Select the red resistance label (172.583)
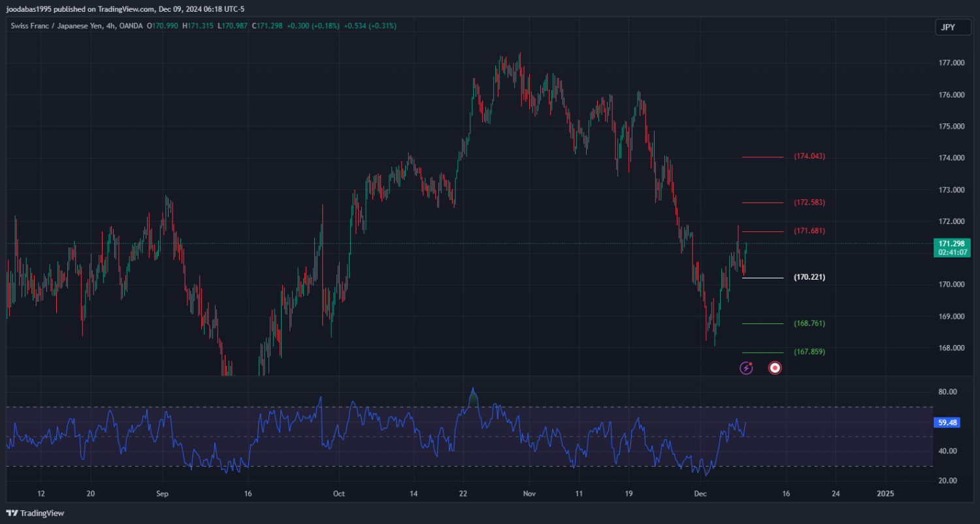980x524 pixels. [809, 203]
